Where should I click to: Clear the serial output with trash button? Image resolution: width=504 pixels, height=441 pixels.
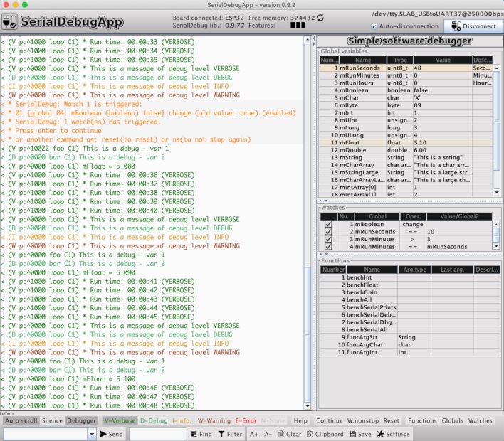pos(289,434)
